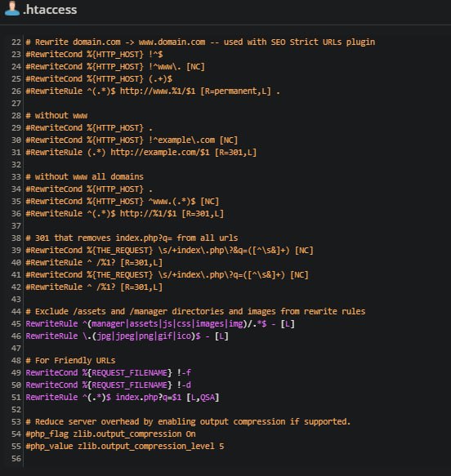Click the R=permanent RewriteRule on line 26

[153, 91]
